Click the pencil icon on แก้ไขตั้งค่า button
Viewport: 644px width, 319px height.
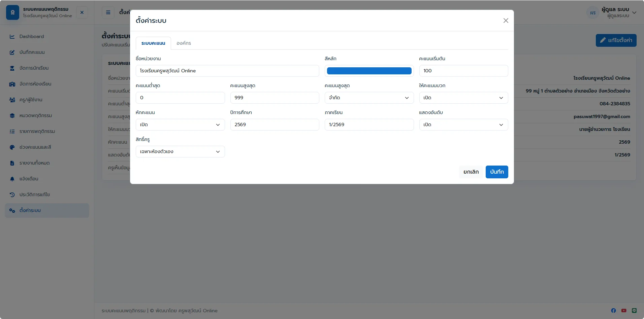[x=603, y=40]
